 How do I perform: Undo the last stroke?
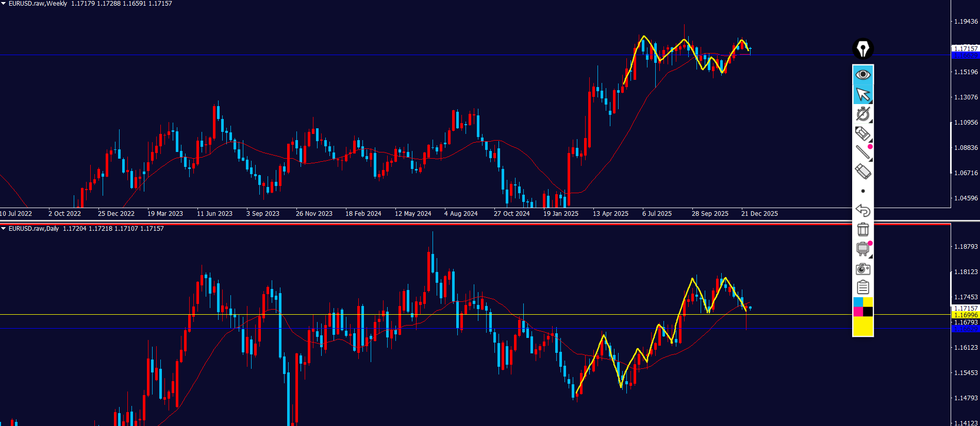click(862, 210)
